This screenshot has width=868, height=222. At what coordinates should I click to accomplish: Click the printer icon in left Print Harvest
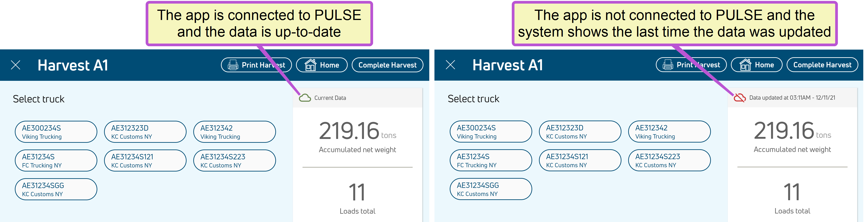(x=233, y=65)
